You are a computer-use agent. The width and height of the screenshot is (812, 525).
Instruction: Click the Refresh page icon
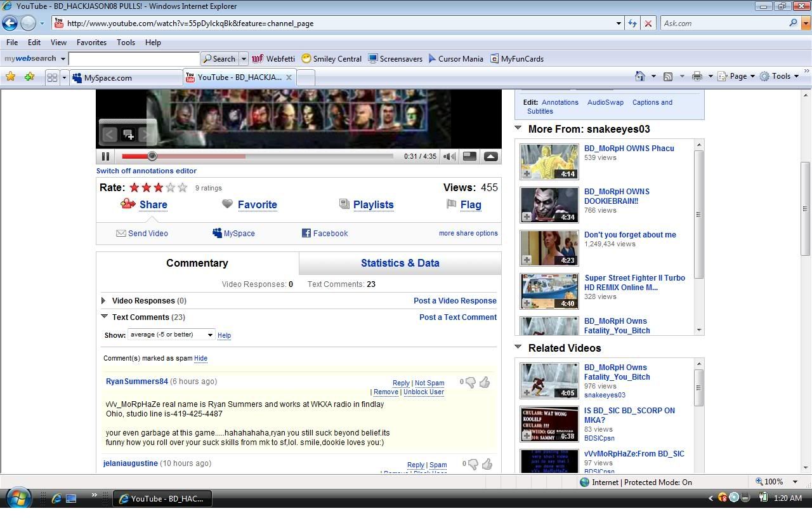(x=632, y=23)
